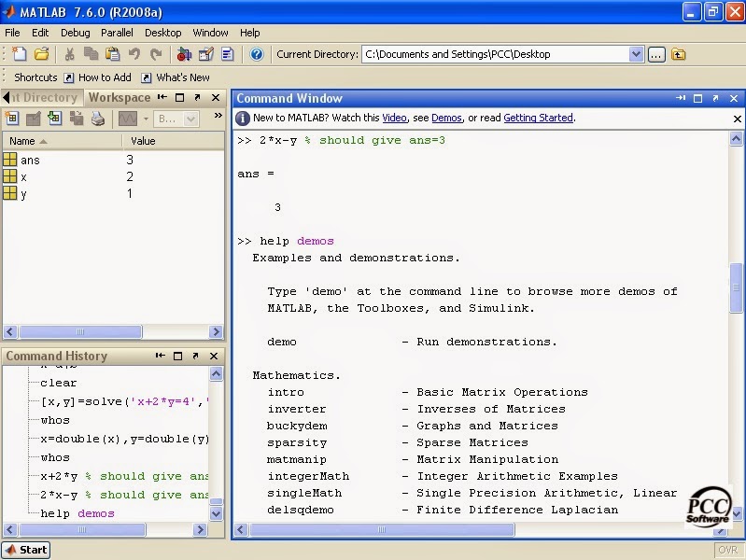Open the Desktop menu

pyautogui.click(x=162, y=33)
